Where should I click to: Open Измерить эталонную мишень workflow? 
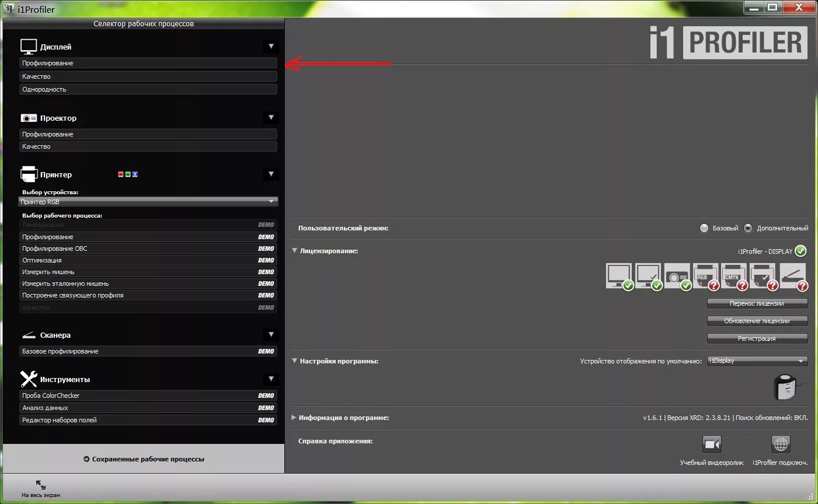tap(148, 283)
